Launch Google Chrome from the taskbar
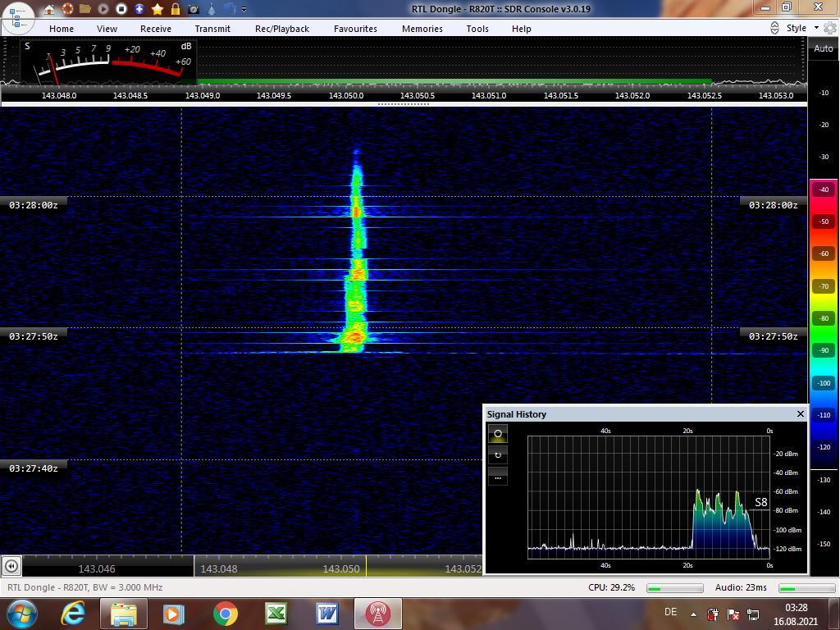 [226, 614]
